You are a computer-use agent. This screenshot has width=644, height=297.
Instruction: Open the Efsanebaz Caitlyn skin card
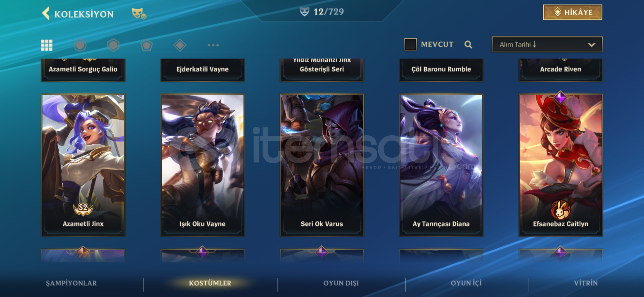click(561, 165)
